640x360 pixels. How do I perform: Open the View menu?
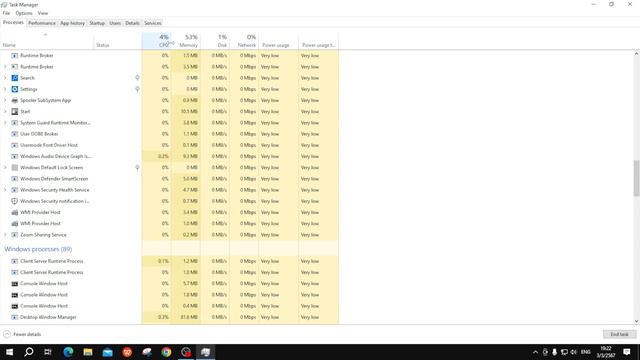(43, 13)
